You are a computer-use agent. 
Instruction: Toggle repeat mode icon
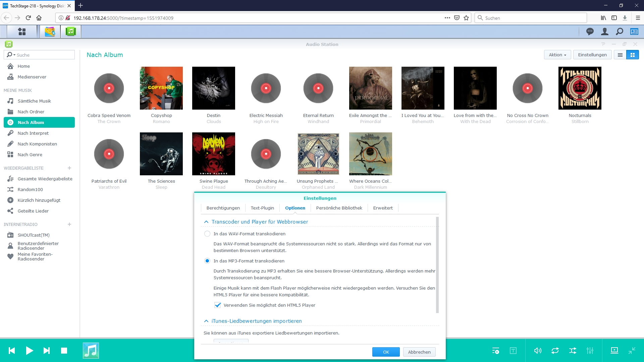555,351
